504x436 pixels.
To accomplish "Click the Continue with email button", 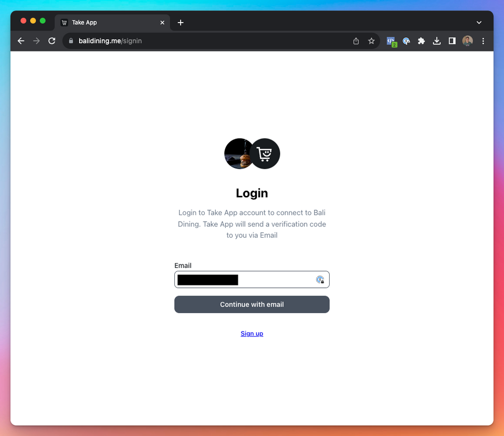I will point(251,305).
